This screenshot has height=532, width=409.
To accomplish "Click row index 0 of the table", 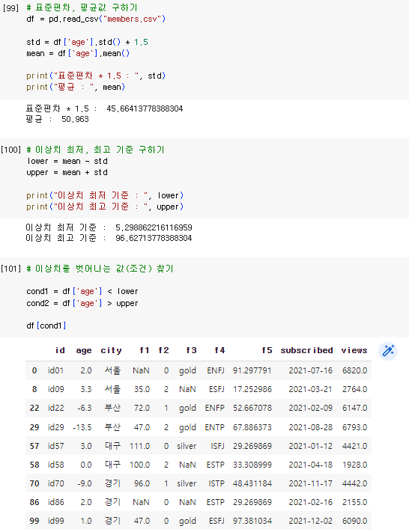I will coord(34,370).
